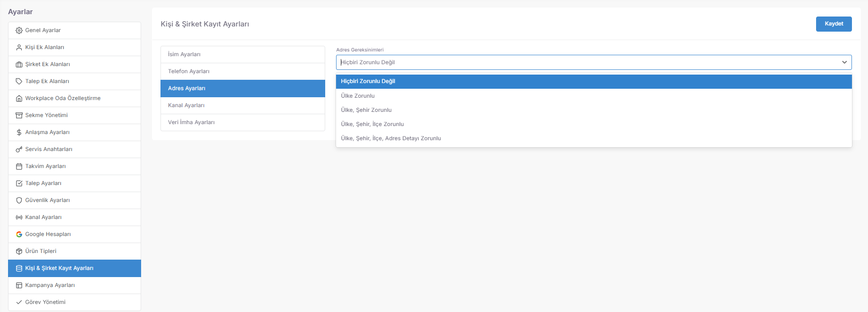The image size is (868, 312).
Task: Click the person icon beside Kişi Ek Alanları
Action: [19, 47]
